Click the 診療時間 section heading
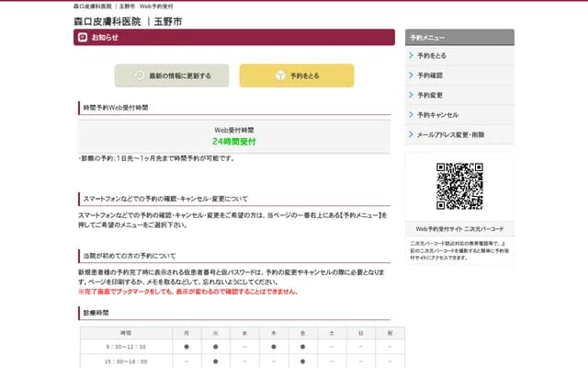Image resolution: width=588 pixels, height=368 pixels. click(x=96, y=313)
